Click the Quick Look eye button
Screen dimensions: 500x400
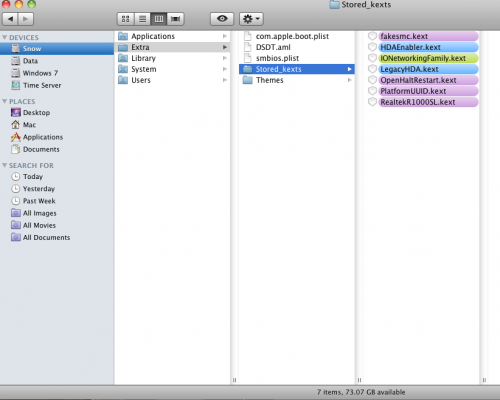coord(222,19)
